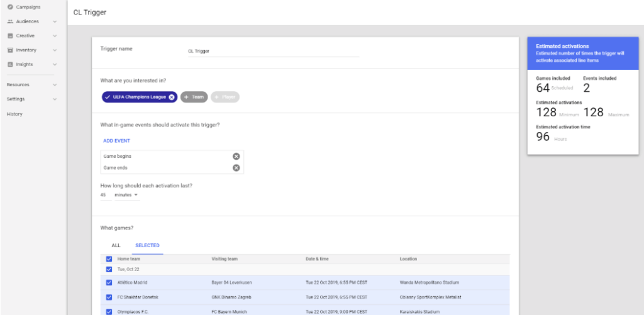Select the SELECTED games tab
The image size is (644, 315).
(147, 245)
